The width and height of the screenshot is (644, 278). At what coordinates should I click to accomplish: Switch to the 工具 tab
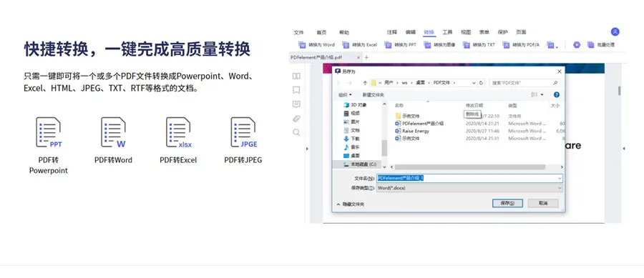click(447, 32)
